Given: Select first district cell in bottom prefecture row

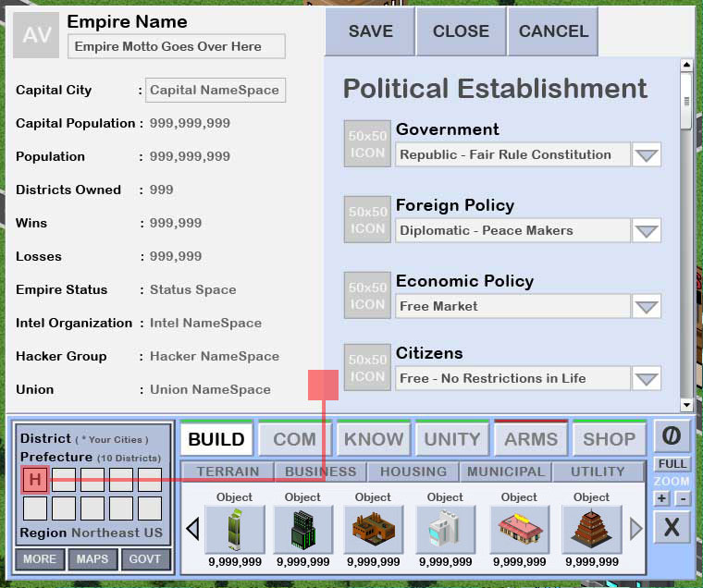Looking at the screenshot, I should (35, 508).
